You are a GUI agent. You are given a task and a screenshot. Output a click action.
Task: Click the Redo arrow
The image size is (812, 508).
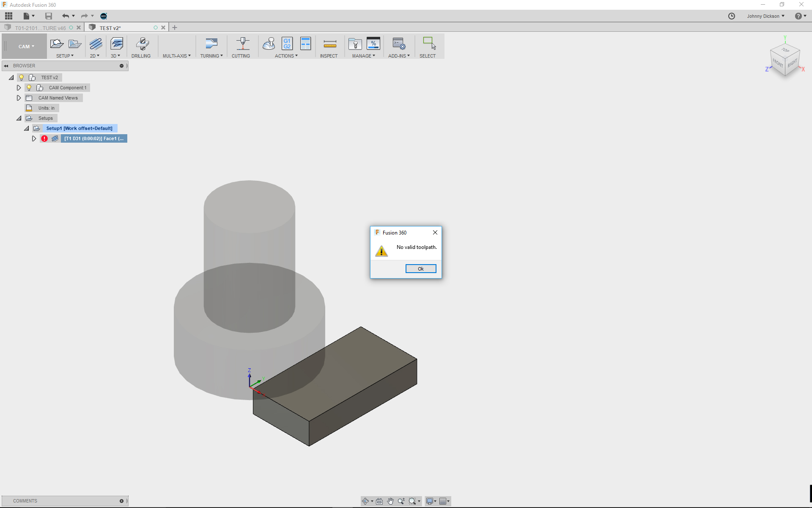click(x=84, y=16)
